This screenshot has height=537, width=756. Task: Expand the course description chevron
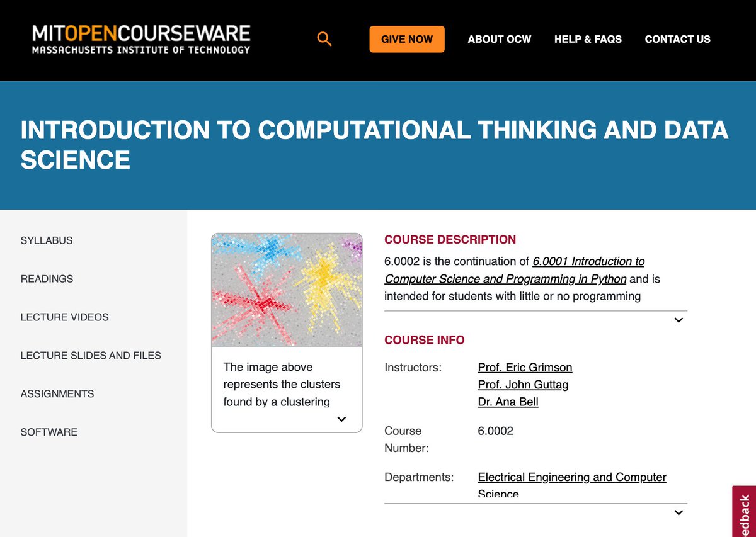click(x=679, y=320)
